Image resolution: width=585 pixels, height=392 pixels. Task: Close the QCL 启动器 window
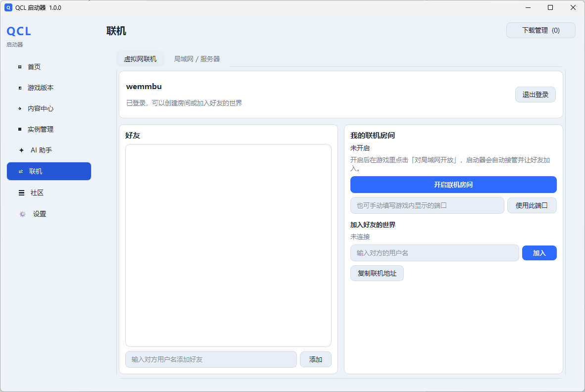(573, 7)
